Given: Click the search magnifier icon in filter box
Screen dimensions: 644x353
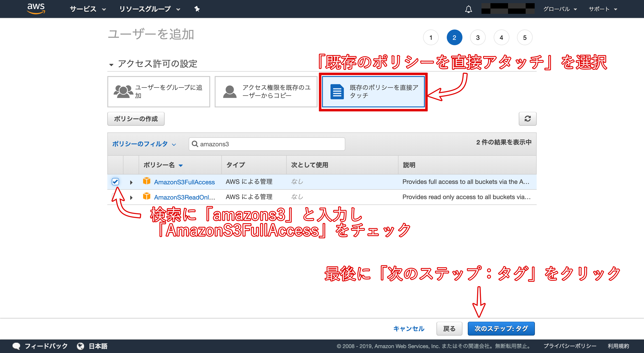Looking at the screenshot, I should pos(195,144).
